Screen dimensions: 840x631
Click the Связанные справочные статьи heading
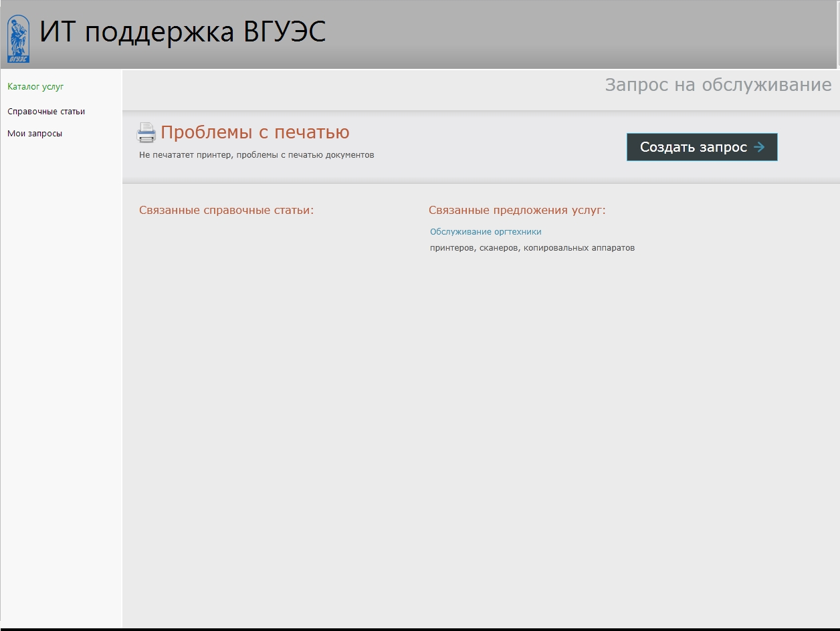click(226, 211)
